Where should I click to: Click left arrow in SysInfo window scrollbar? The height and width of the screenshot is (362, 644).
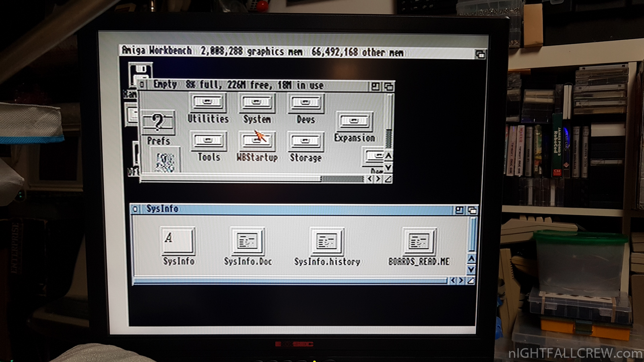(x=453, y=280)
